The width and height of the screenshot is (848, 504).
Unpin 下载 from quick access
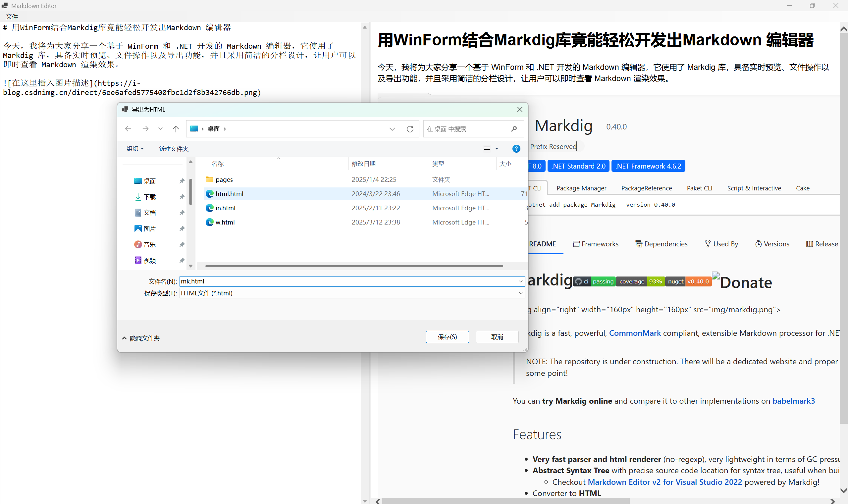pyautogui.click(x=182, y=197)
